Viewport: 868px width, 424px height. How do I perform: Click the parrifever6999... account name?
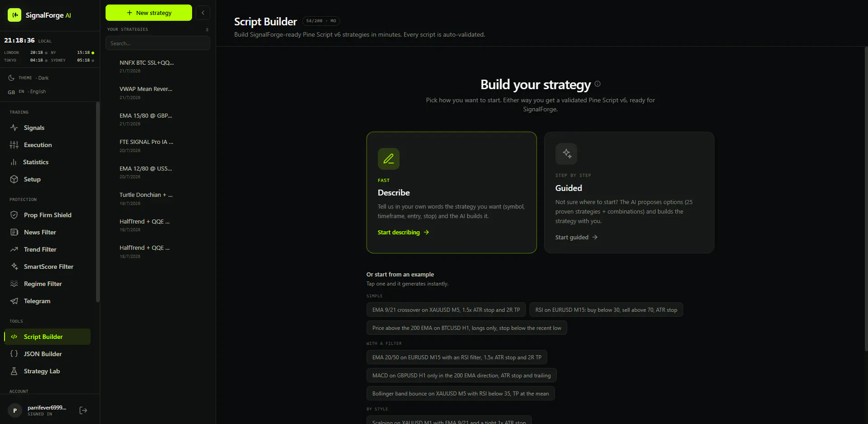click(x=47, y=408)
